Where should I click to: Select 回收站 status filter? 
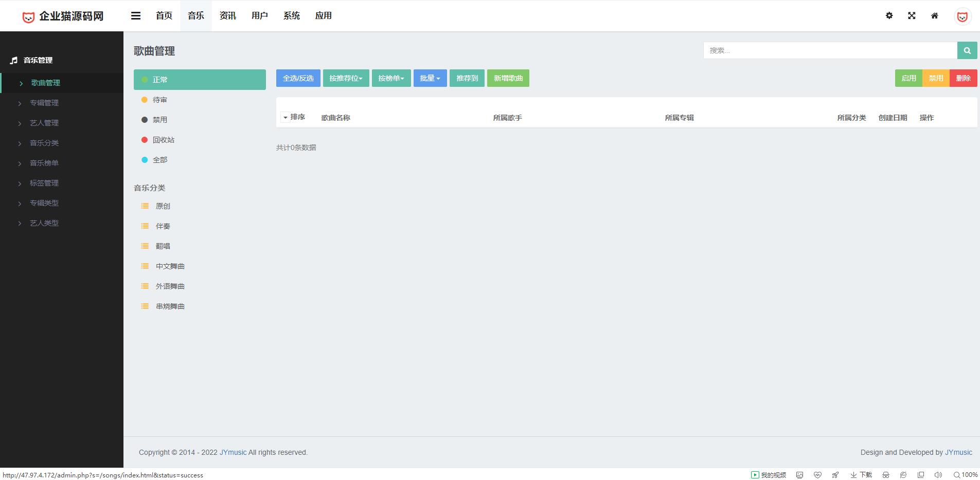200,140
